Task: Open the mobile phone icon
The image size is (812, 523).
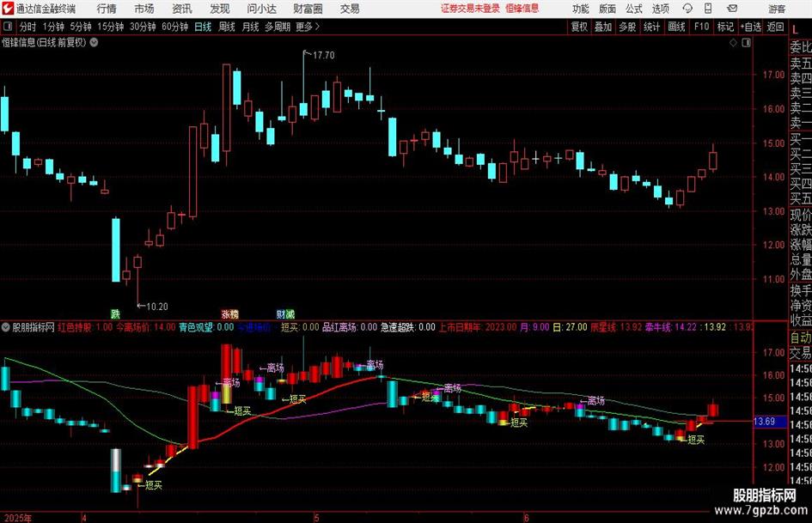Action: (x=708, y=9)
